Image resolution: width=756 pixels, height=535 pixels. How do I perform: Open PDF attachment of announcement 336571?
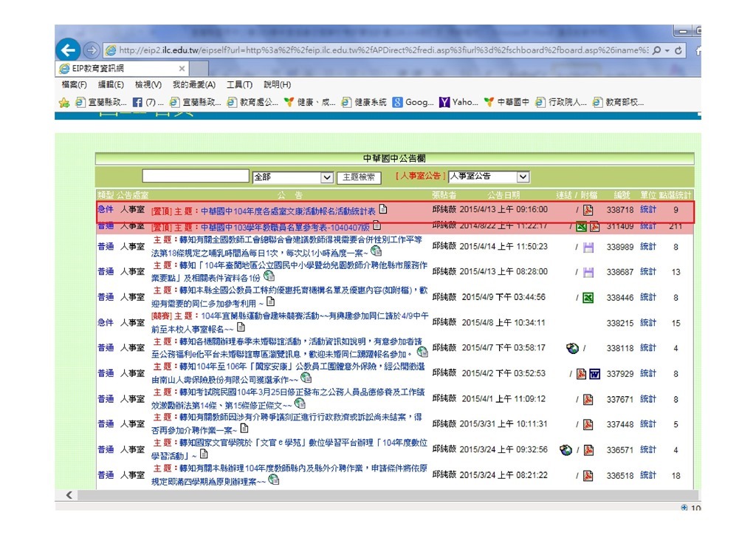pyautogui.click(x=588, y=450)
